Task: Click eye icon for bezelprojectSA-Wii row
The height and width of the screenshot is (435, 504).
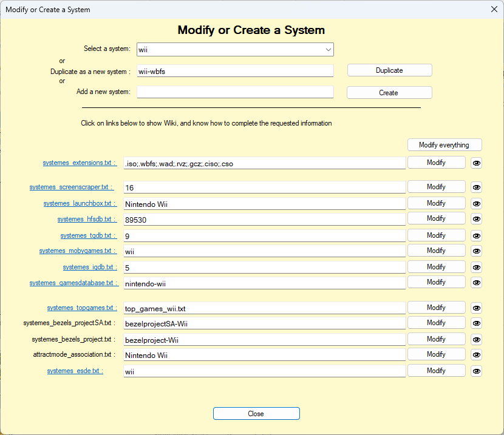Action: coord(476,323)
